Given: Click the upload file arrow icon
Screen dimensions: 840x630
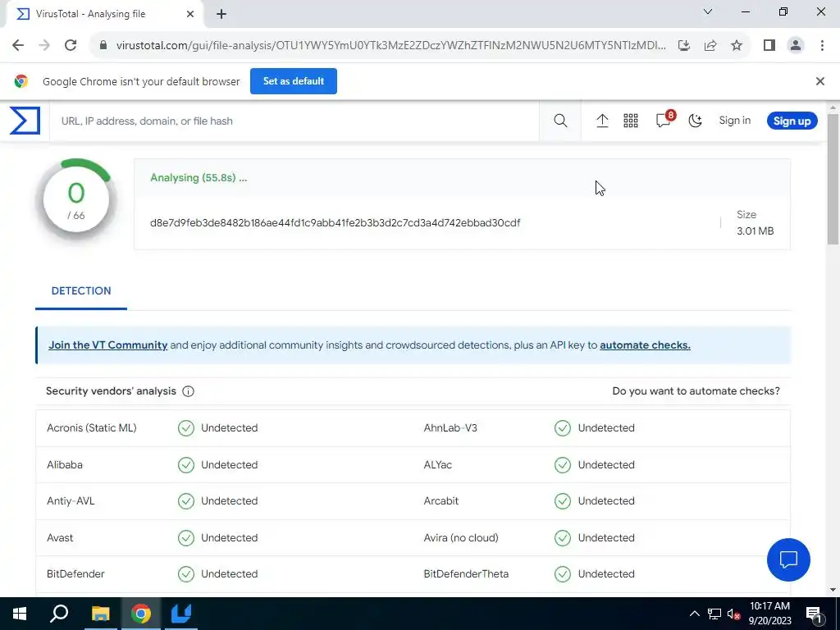Looking at the screenshot, I should point(602,121).
